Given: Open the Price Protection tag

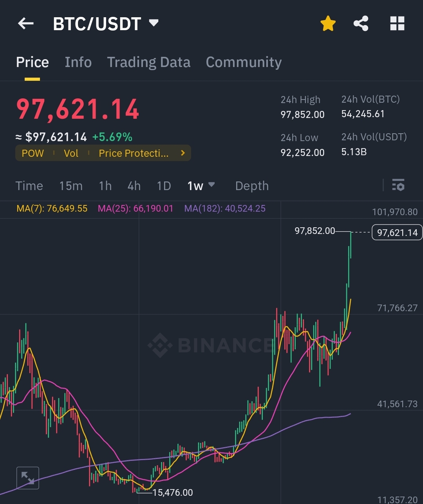Looking at the screenshot, I should click(134, 153).
